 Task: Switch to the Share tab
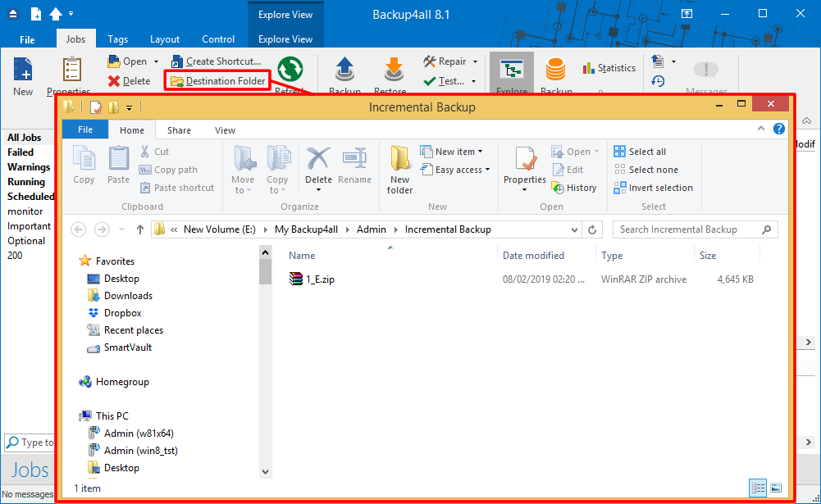pos(178,129)
